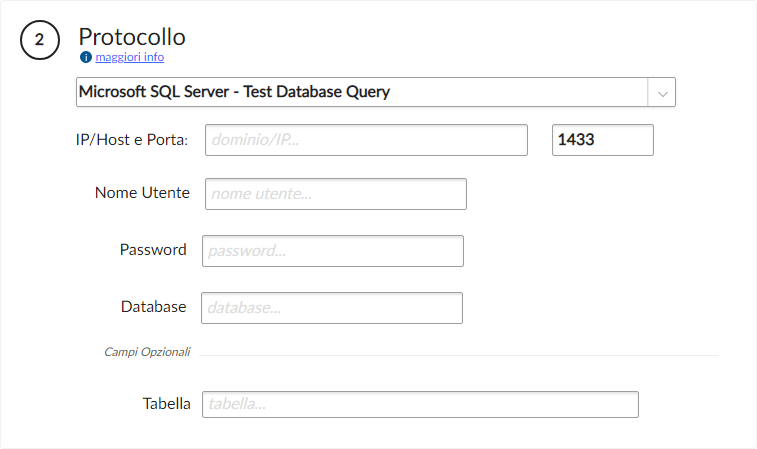
Task: Click the 'Campi Opzionali' section label
Action: 147,352
